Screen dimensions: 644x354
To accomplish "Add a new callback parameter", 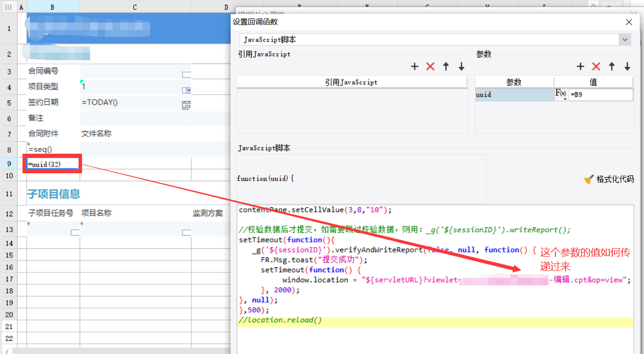I will click(x=580, y=67).
